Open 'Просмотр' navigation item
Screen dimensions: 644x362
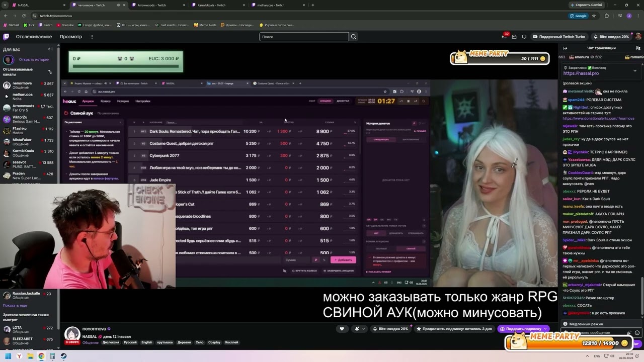71,37
